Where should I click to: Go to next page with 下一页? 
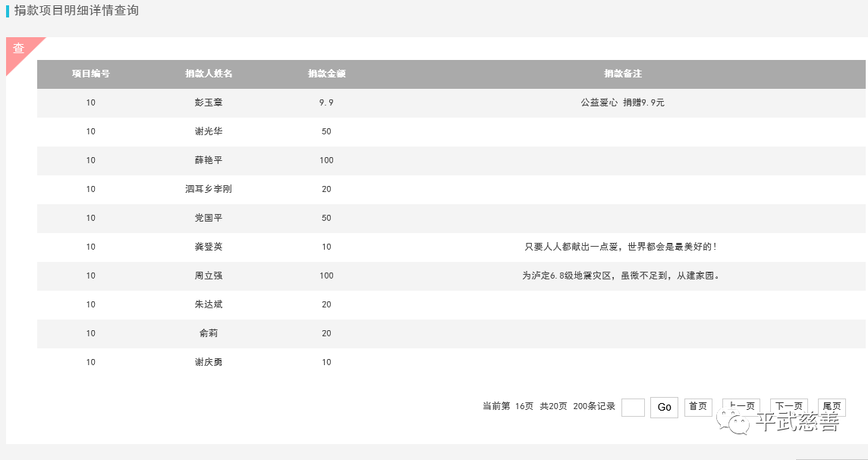[789, 407]
